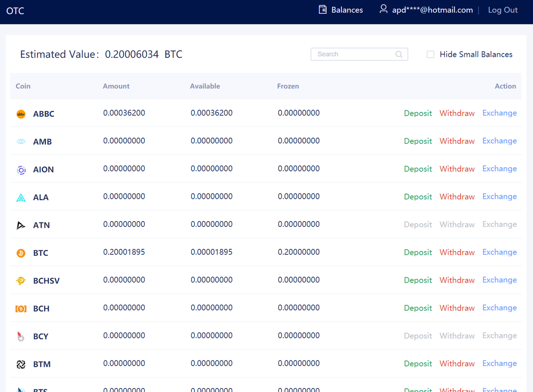Click the Frozen column header

pos(288,86)
